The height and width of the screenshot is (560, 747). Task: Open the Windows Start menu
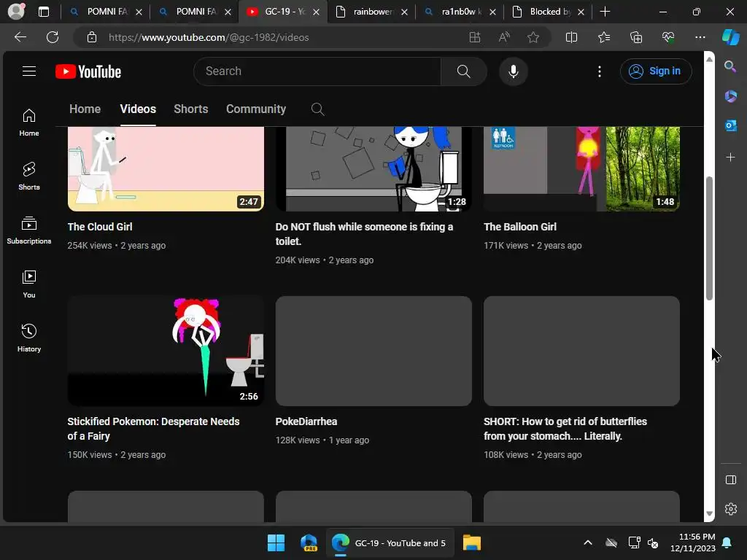point(276,542)
